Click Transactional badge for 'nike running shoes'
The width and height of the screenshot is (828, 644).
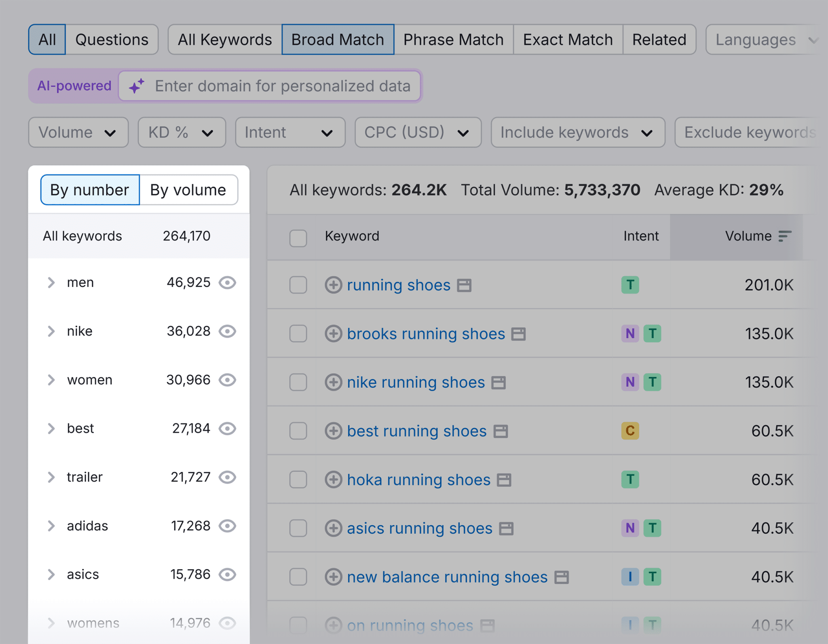(x=652, y=382)
